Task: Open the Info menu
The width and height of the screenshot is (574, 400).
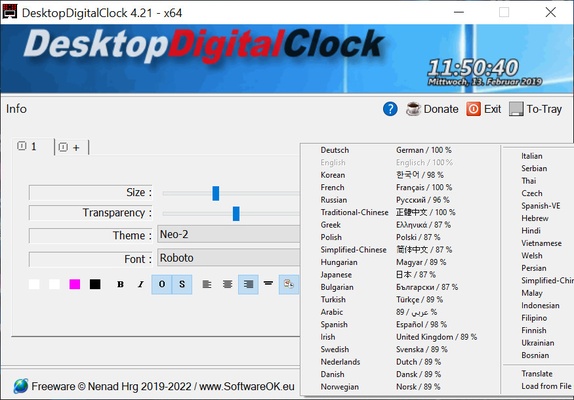Action: [16, 109]
